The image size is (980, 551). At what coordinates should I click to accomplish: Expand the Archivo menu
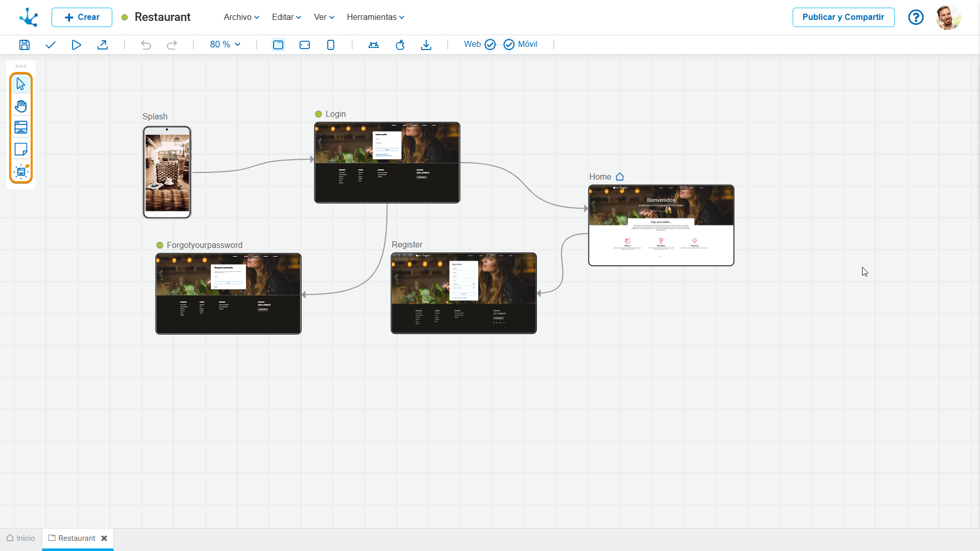tap(241, 17)
